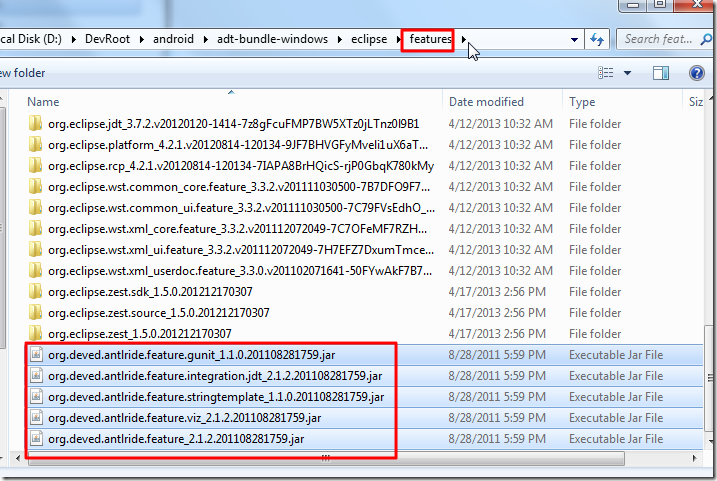Select folder icon of org.eclipse.wst.xml_userdoc.feature

tap(35, 271)
